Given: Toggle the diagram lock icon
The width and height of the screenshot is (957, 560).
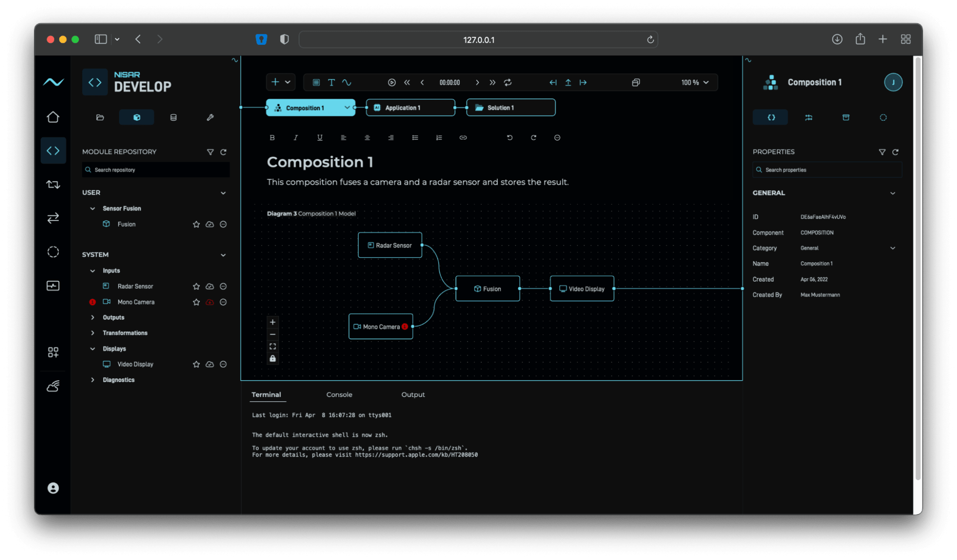Looking at the screenshot, I should point(273,358).
